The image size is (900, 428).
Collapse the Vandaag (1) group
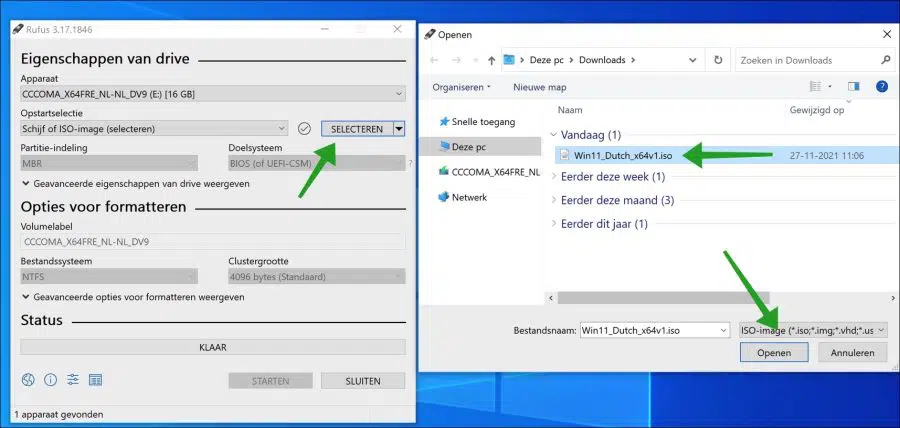tap(553, 135)
